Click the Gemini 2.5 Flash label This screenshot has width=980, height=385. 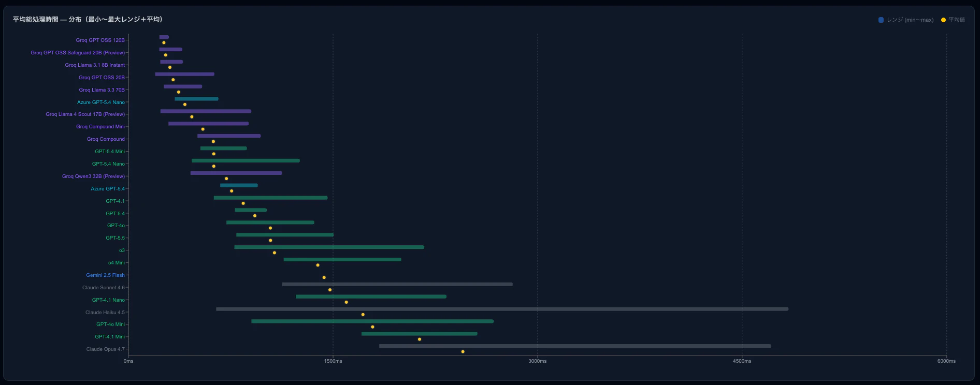point(105,275)
